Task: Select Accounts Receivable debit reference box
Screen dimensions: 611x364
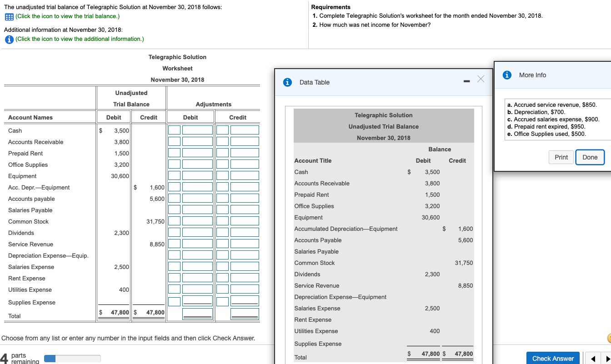Action: coord(175,142)
